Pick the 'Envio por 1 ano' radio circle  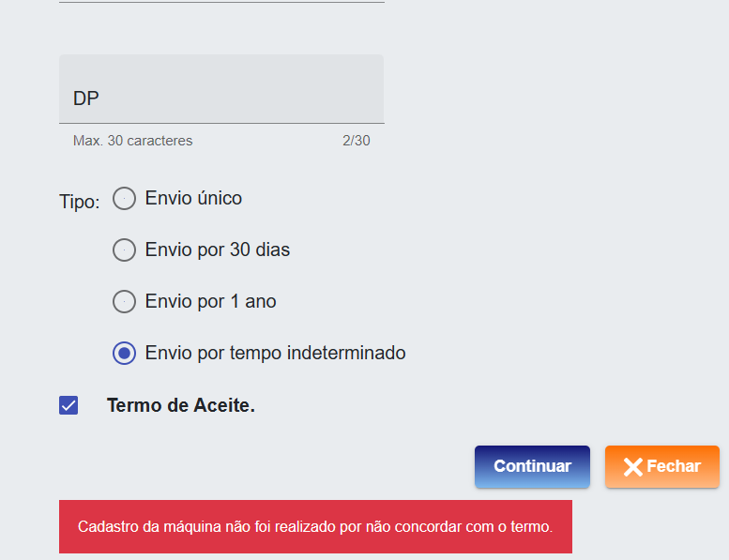tap(124, 302)
